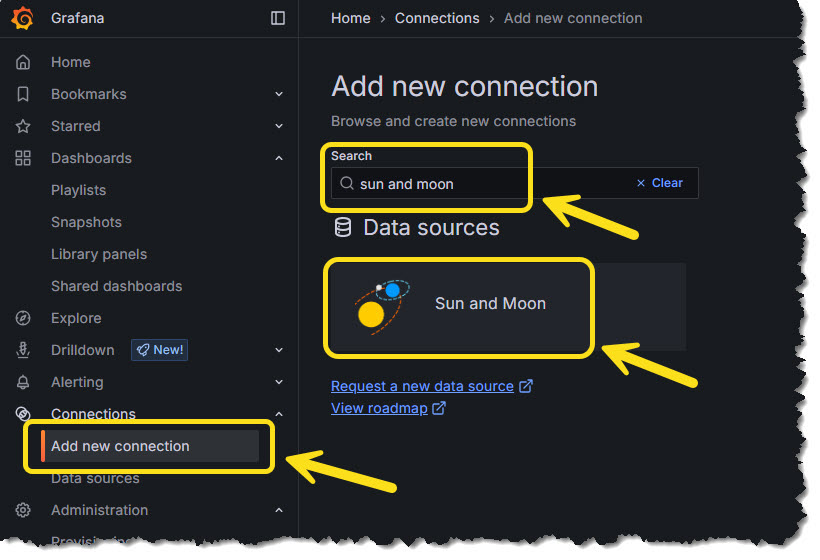Screen dimensions: 820x560
Task: Toggle the sidebar dock menu icon
Action: (x=278, y=18)
